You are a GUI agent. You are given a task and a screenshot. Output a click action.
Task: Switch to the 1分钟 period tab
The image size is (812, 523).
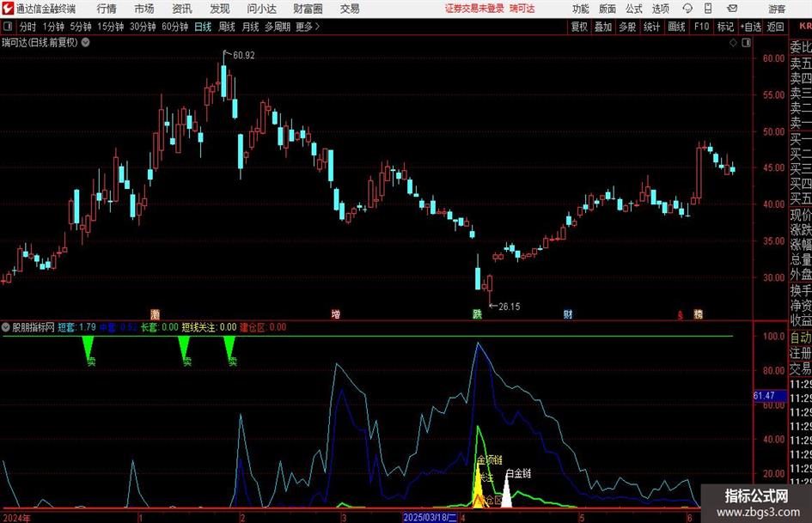[x=53, y=27]
